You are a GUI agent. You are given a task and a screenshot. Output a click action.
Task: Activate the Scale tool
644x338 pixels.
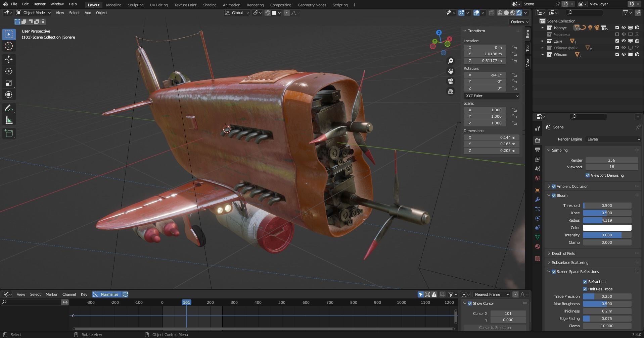9,83
